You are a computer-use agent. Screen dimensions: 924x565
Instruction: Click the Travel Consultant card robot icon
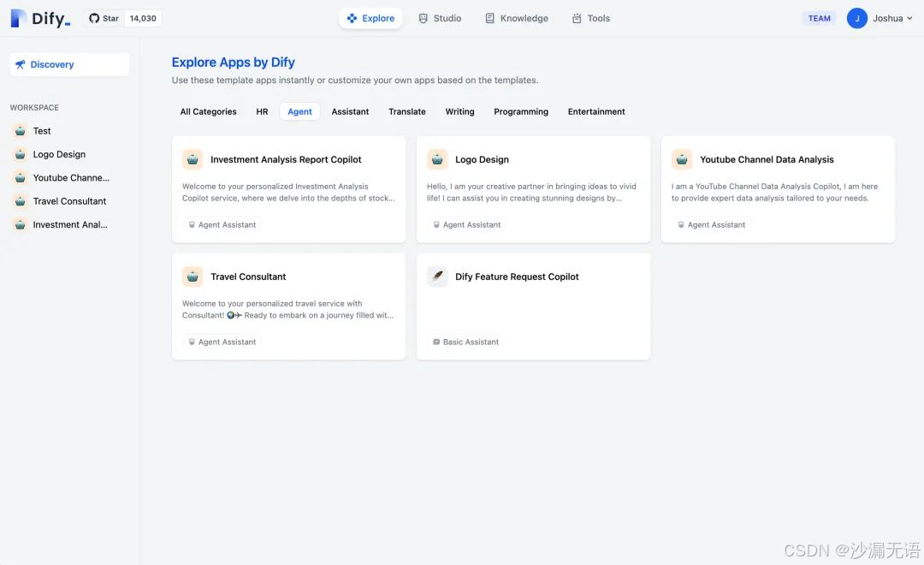pyautogui.click(x=192, y=277)
